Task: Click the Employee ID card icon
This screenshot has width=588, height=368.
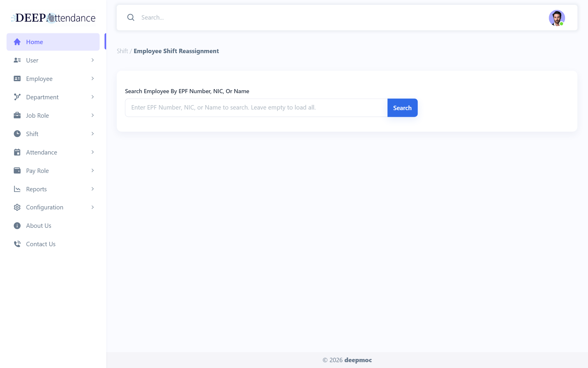Action: pos(17,79)
